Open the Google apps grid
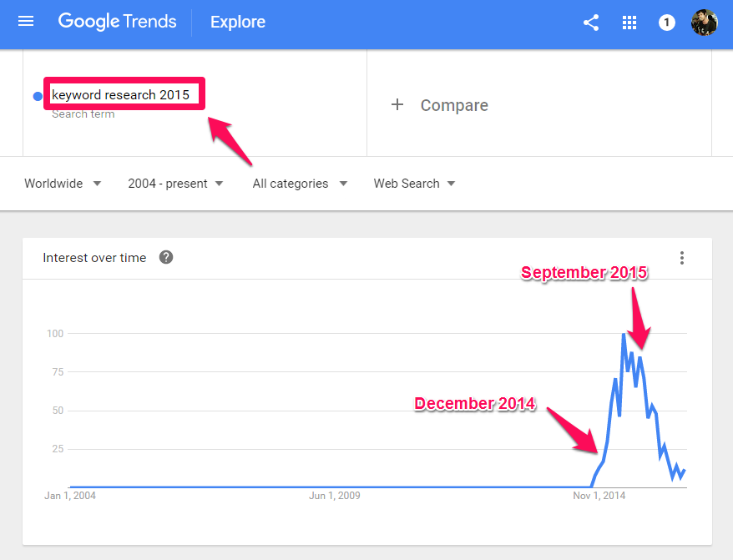The height and width of the screenshot is (560, 733). tap(629, 23)
